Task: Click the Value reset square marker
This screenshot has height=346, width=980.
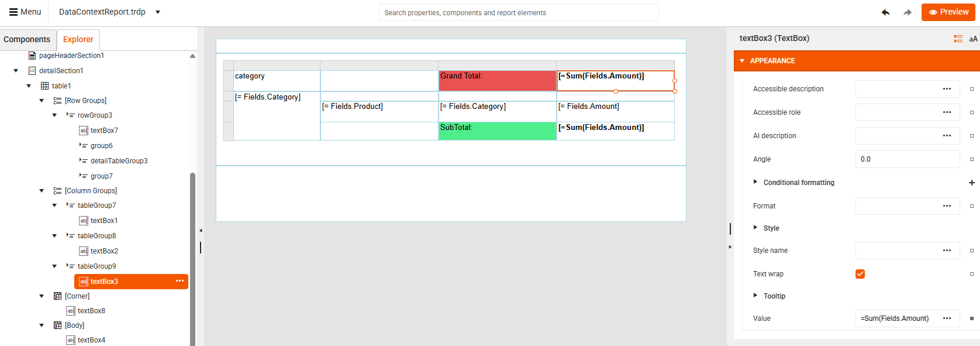Action: (x=972, y=318)
